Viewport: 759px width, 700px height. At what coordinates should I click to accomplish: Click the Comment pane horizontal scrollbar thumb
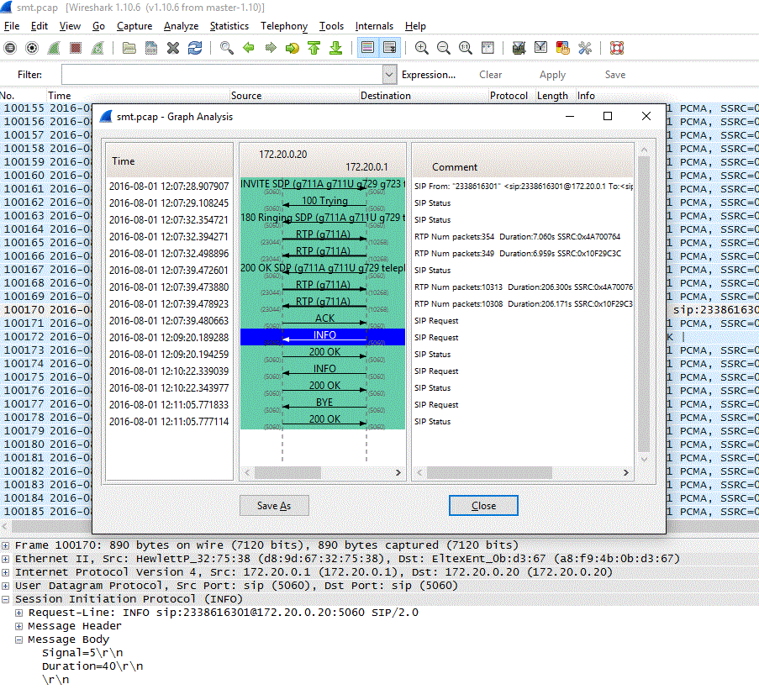(489, 472)
